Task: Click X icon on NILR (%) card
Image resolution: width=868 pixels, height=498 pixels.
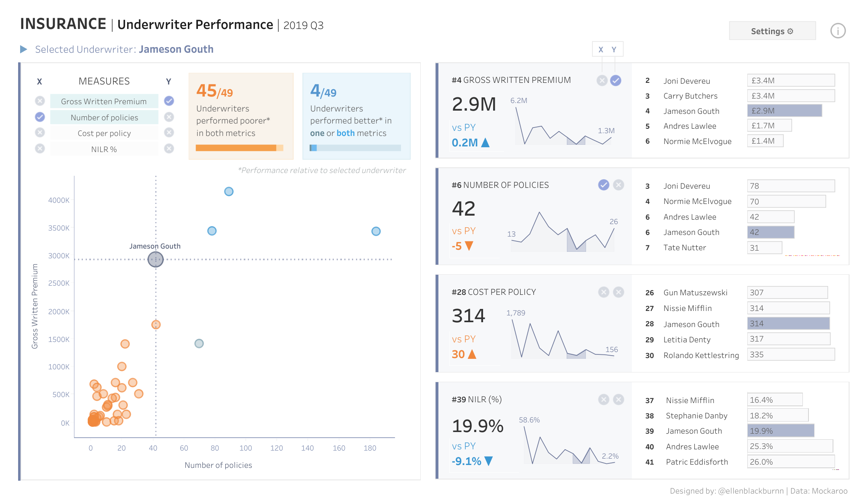Action: 603,399
